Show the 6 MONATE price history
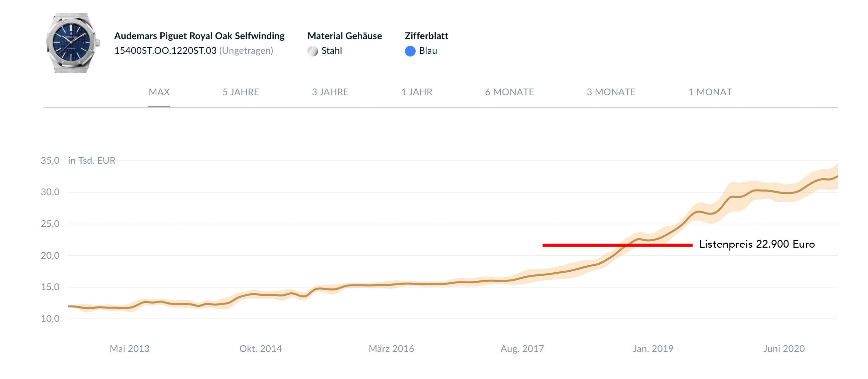 [510, 92]
